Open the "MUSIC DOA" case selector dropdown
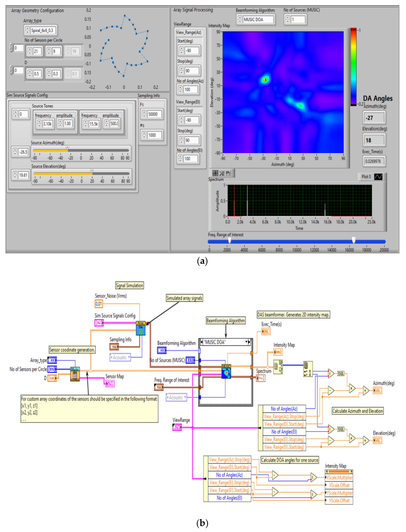Viewport: 406px width, 532px height. (x=247, y=342)
